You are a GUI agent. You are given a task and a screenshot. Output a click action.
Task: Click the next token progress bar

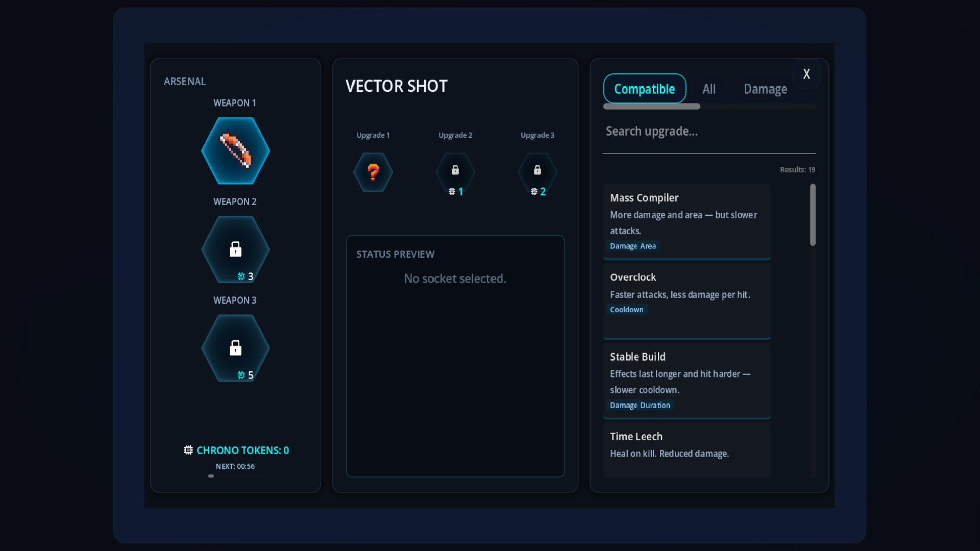pyautogui.click(x=235, y=476)
